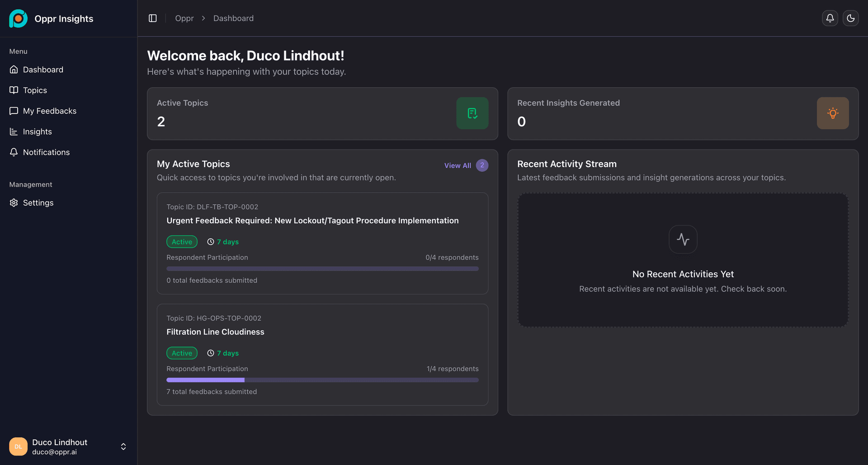Click the purple count badge 2
The image size is (868, 465).
pos(482,165)
